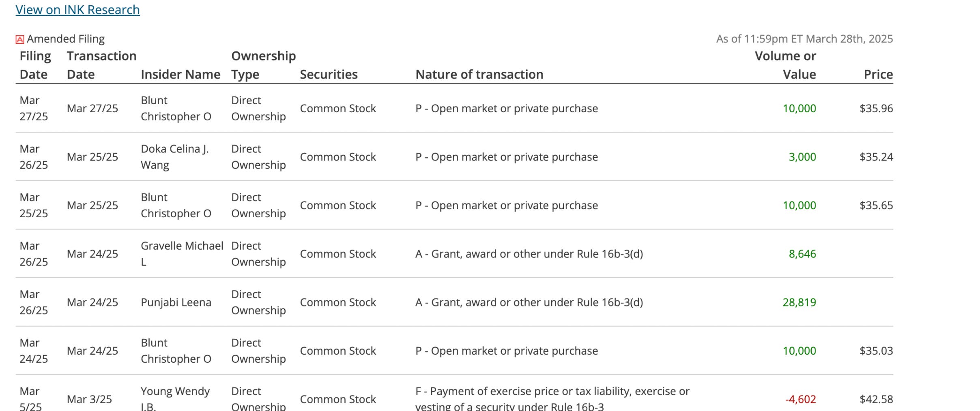Image resolution: width=980 pixels, height=411 pixels.
Task: Select the Doka Celina J. Wang insider name
Action: 175,157
